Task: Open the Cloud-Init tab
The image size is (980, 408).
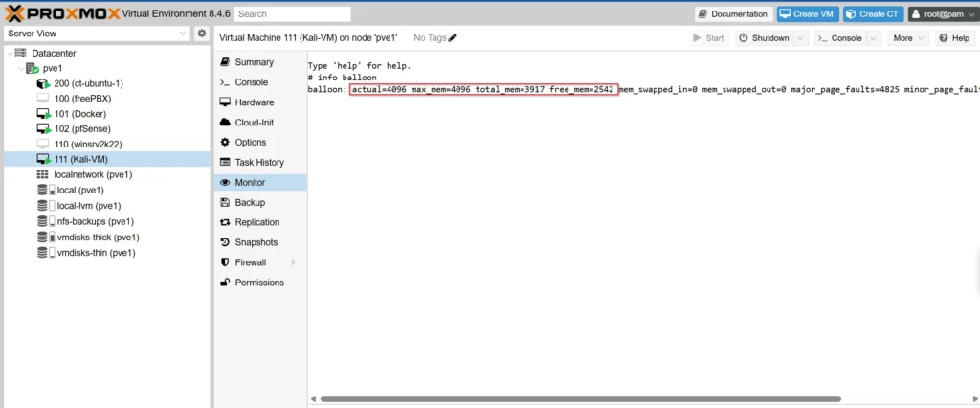Action: 260,122
